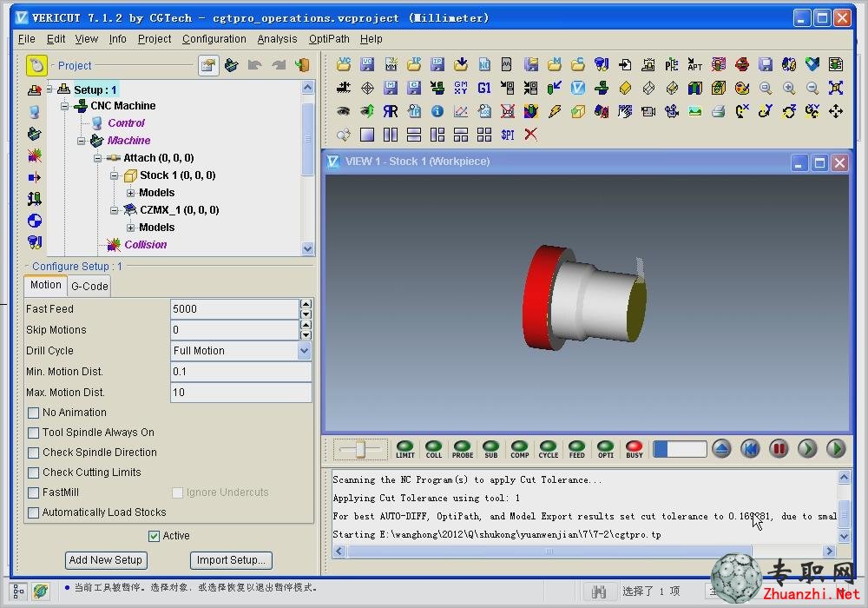The width and height of the screenshot is (868, 608).
Task: Enable Automatically Load Stocks checkbox
Action: [x=33, y=512]
